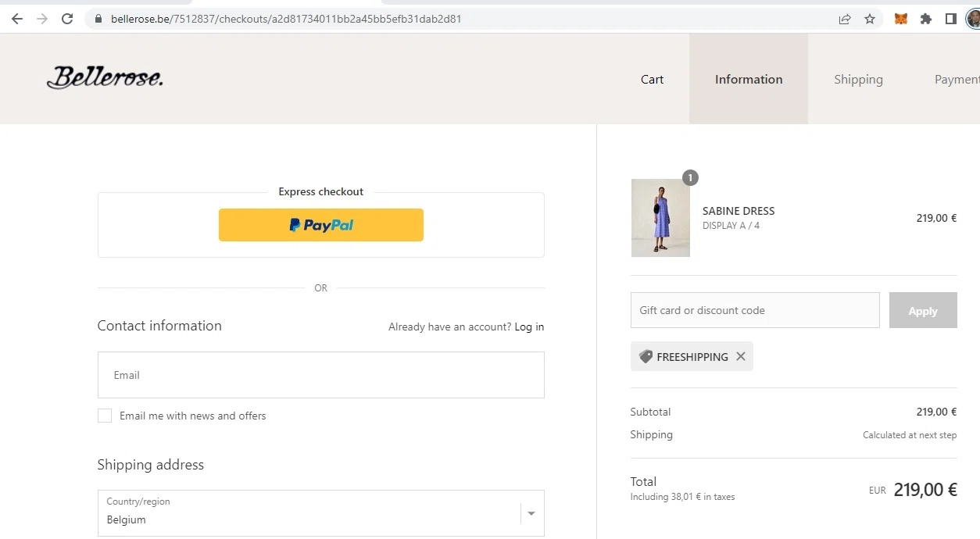Screen dimensions: 980x539
Task: Reload the checkout page
Action: pyautogui.click(x=67, y=19)
